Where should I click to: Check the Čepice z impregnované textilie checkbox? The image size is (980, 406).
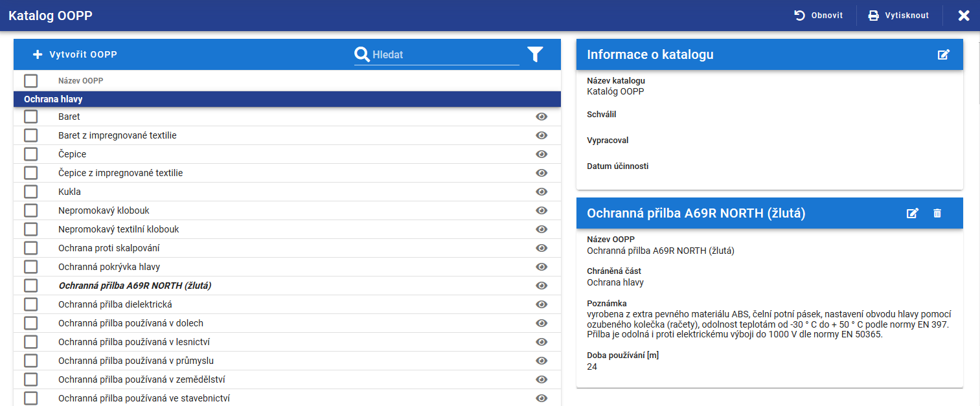(x=31, y=173)
